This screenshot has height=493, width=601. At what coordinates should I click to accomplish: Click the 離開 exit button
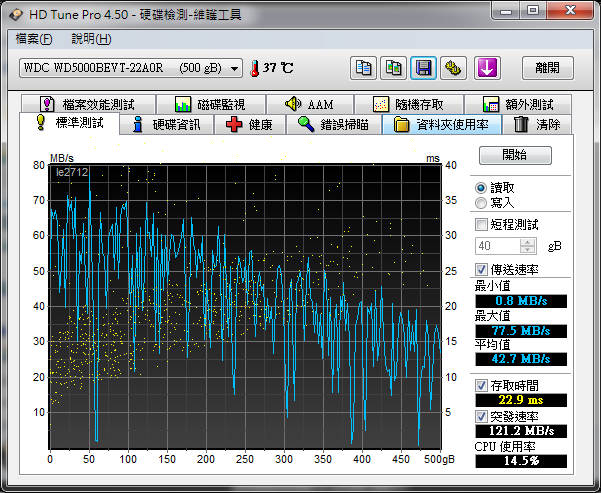click(548, 68)
